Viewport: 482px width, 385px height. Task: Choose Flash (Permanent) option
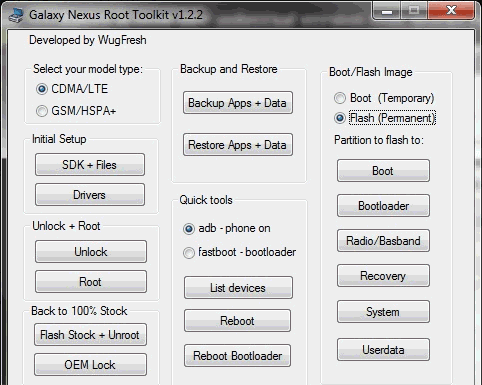pos(385,118)
